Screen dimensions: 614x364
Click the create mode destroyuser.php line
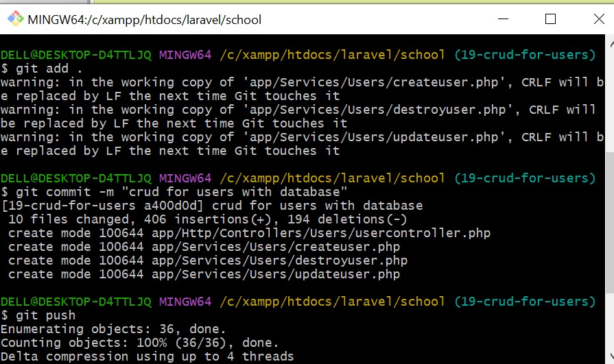pos(208,260)
